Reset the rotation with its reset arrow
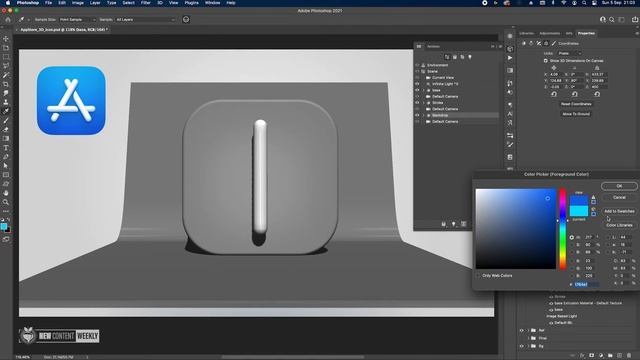 [x=575, y=94]
